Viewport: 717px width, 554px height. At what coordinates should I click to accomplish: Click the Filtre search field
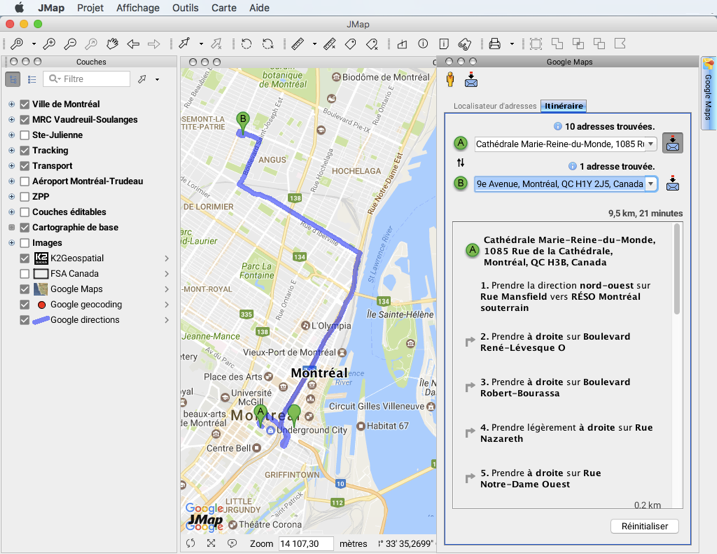(x=87, y=79)
